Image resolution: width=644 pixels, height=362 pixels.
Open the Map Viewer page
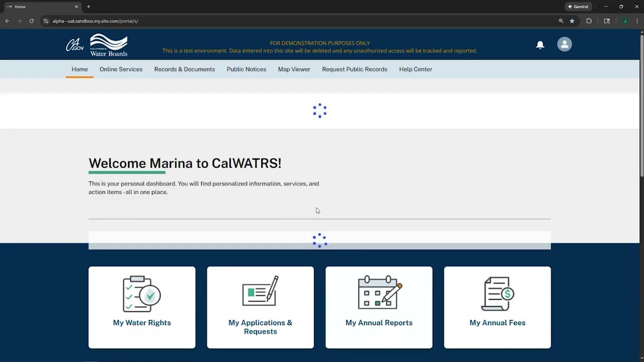click(294, 69)
